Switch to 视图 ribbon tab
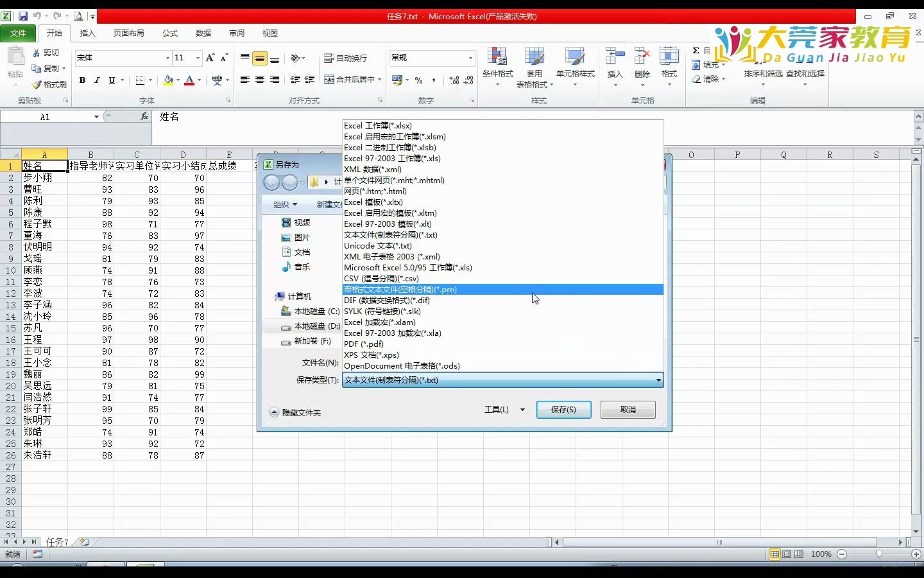Image resolution: width=924 pixels, height=578 pixels. (270, 33)
